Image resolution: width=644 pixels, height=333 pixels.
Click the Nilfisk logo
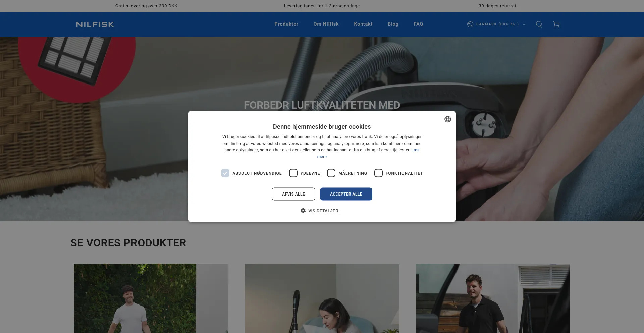95,24
